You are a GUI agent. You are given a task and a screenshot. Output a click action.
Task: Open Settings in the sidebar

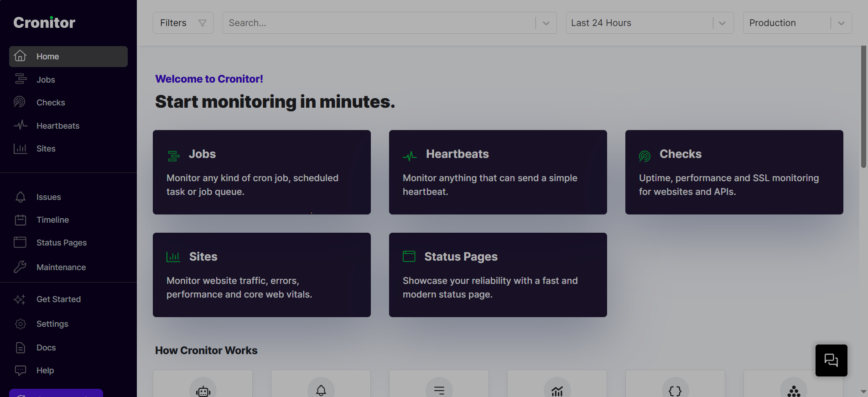click(x=68, y=324)
